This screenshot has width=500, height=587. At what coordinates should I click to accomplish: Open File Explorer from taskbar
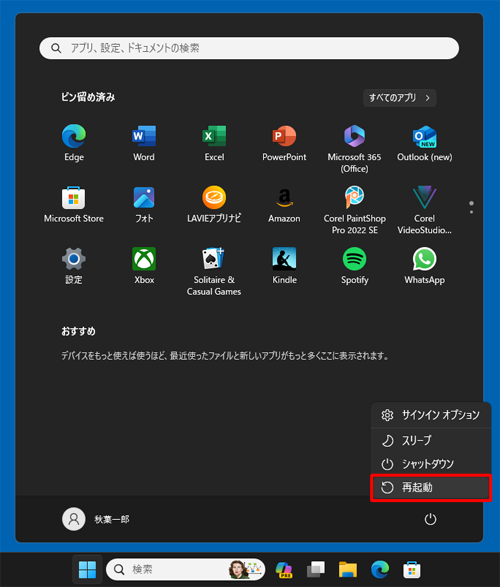[348, 569]
